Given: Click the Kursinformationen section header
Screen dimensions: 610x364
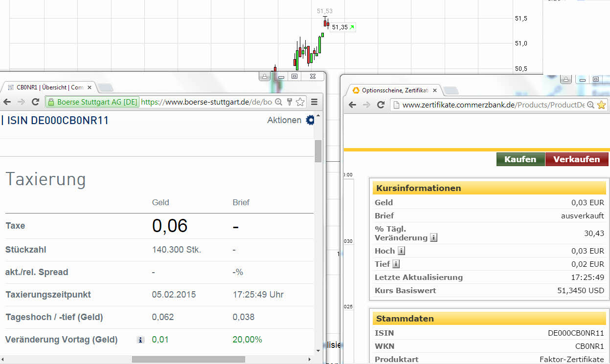Looking at the screenshot, I should click(x=489, y=188).
